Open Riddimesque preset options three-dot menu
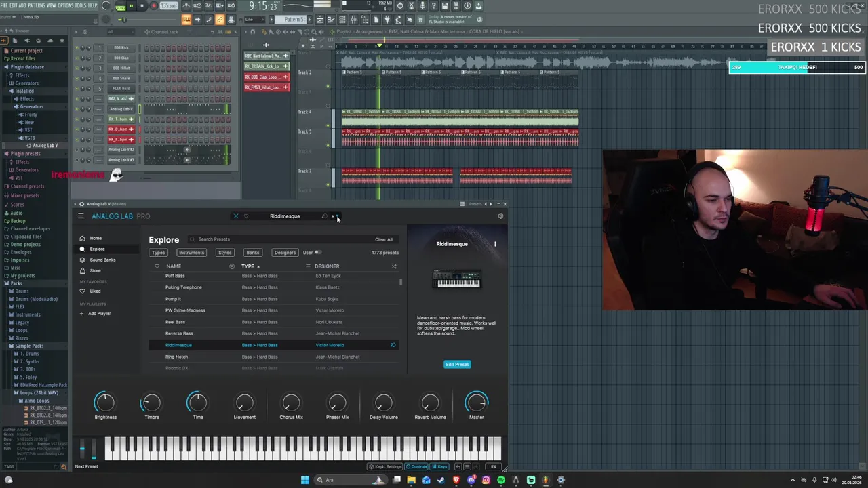The image size is (868, 488). pyautogui.click(x=495, y=244)
